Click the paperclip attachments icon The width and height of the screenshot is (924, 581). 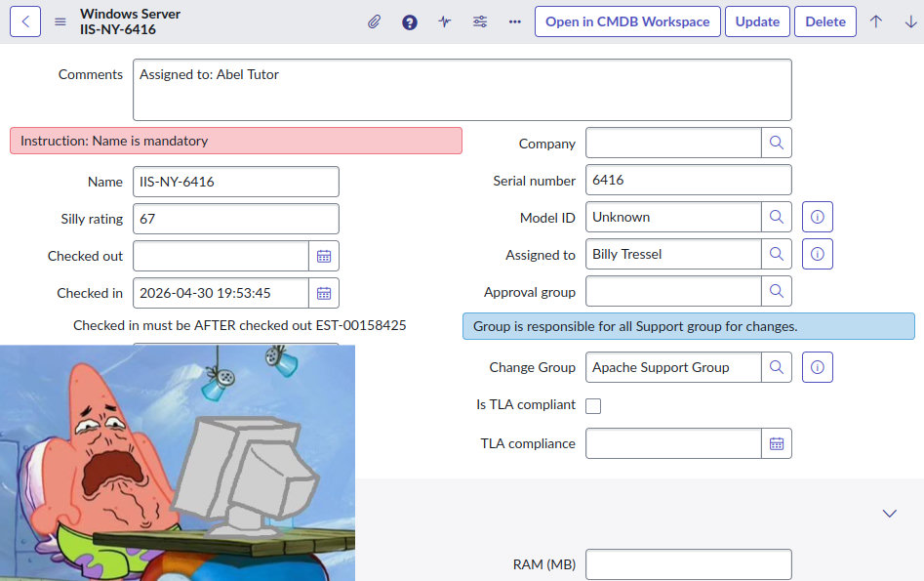click(375, 21)
